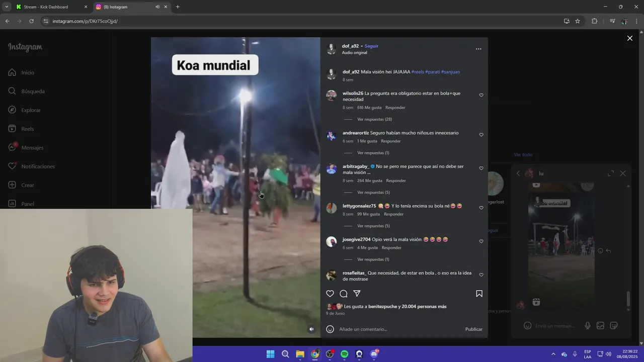Click the image attach icon in chat
644x362 pixels.
[600, 326]
